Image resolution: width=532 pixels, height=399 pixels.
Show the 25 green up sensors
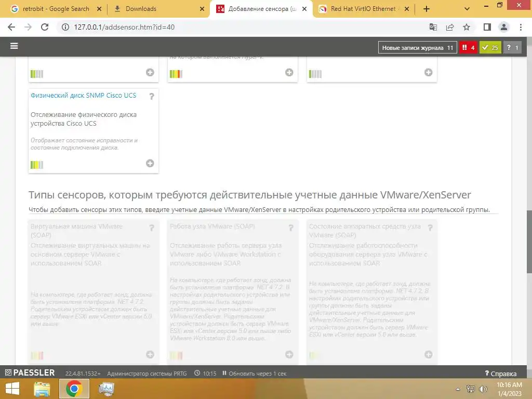pyautogui.click(x=490, y=47)
